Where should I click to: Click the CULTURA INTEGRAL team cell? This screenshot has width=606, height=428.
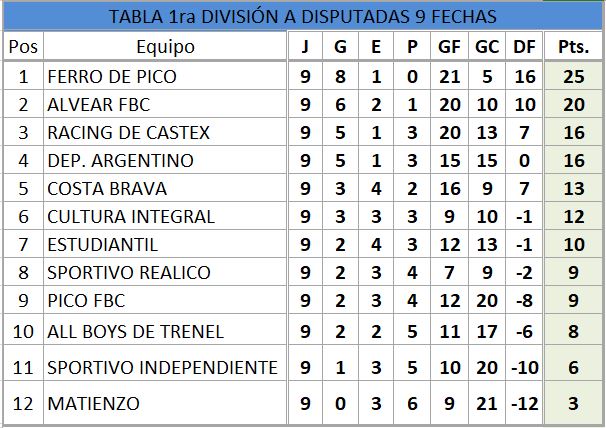point(131,216)
